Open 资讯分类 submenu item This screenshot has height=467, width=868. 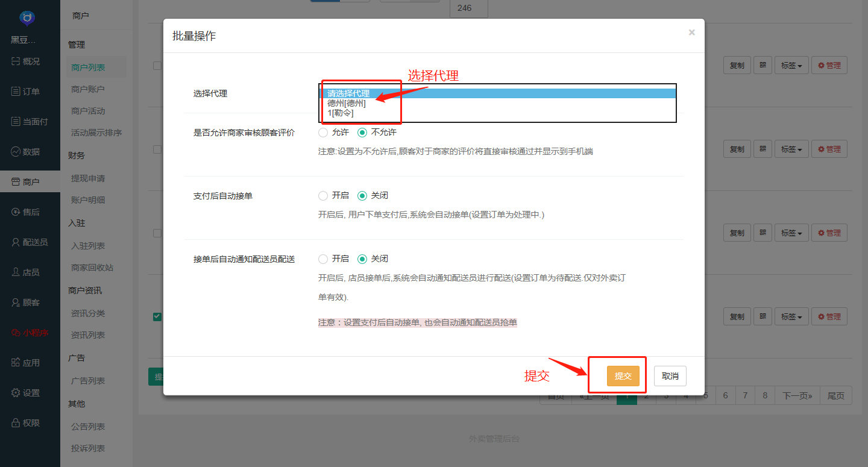(88, 313)
